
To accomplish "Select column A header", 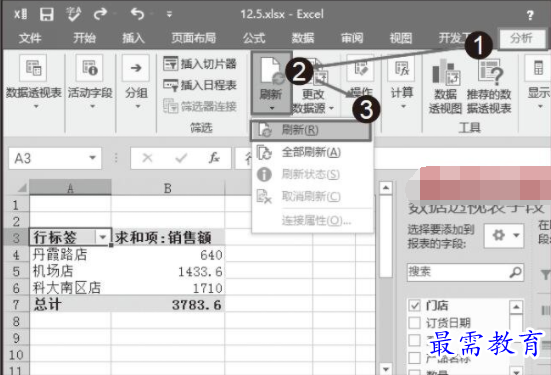I will 70,188.
